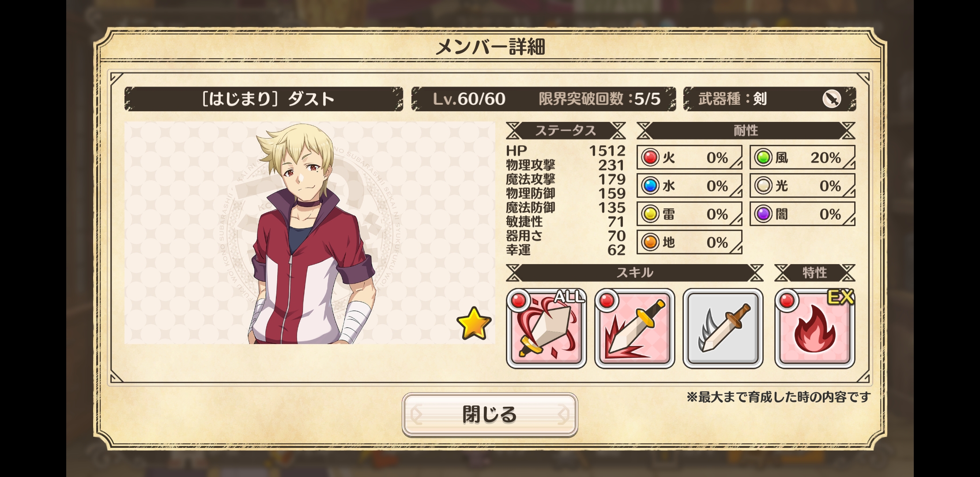Tap the character name banner ［はじまり］ダスト
Screen dimensions: 980x477
pyautogui.click(x=264, y=98)
